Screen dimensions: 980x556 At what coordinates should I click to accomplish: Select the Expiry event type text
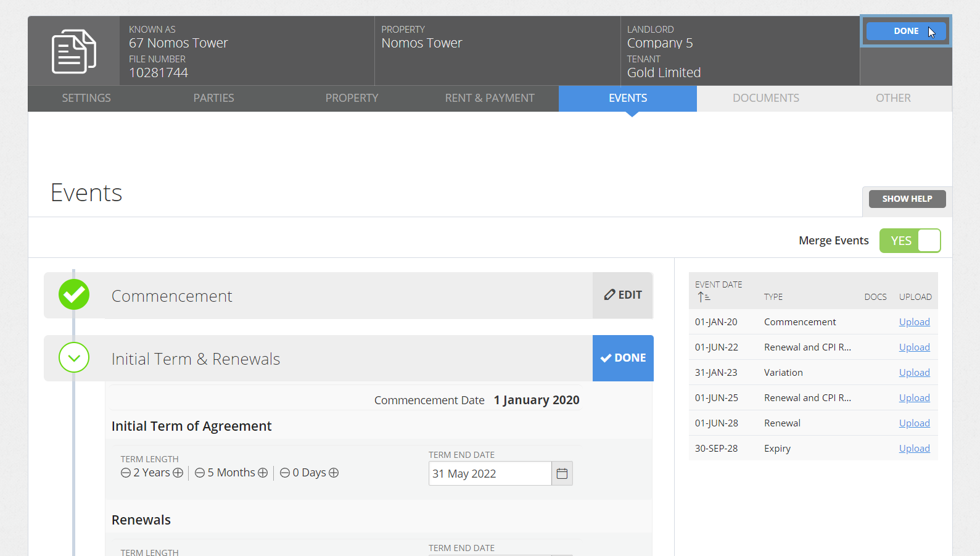[777, 449]
